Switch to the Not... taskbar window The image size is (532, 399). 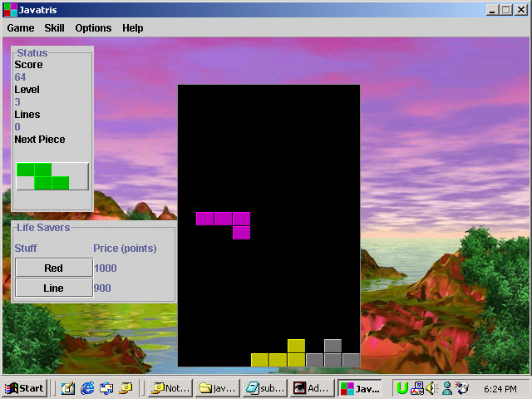pos(170,388)
